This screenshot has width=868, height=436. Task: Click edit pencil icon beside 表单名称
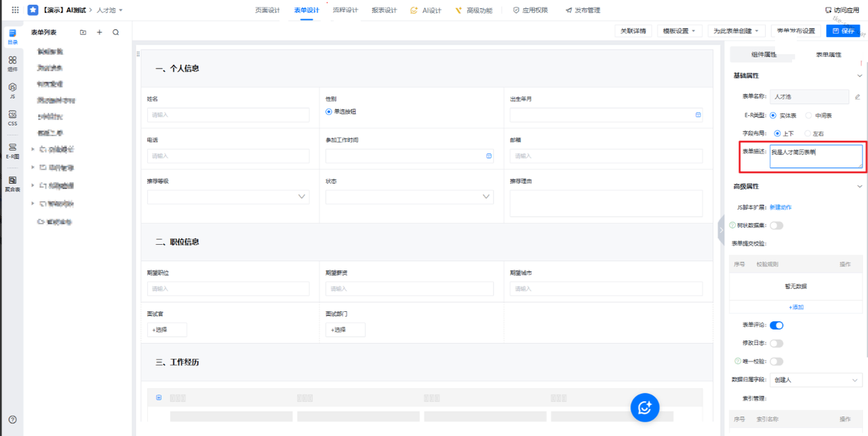857,97
